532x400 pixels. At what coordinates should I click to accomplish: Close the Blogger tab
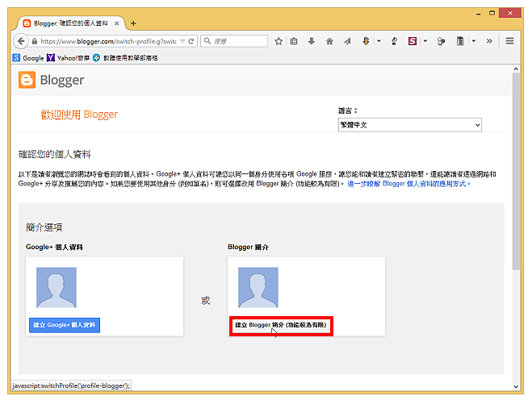pos(116,23)
